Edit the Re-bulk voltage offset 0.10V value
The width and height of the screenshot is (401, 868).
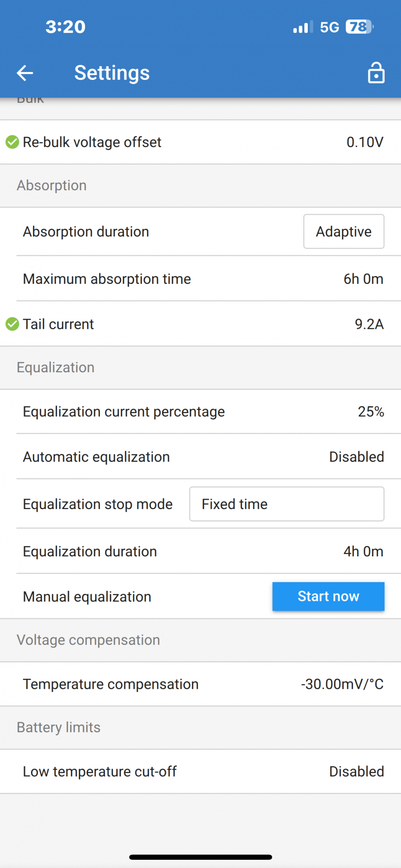[365, 142]
